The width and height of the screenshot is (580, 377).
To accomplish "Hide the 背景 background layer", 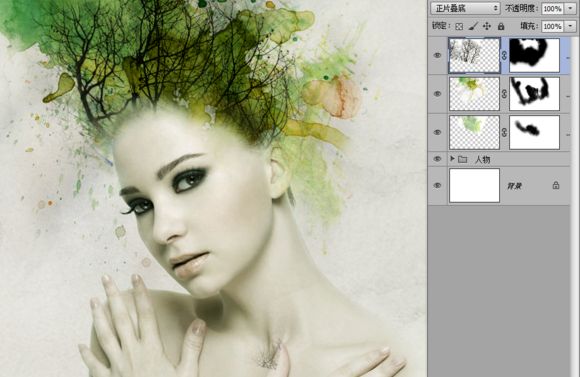I will pos(438,185).
